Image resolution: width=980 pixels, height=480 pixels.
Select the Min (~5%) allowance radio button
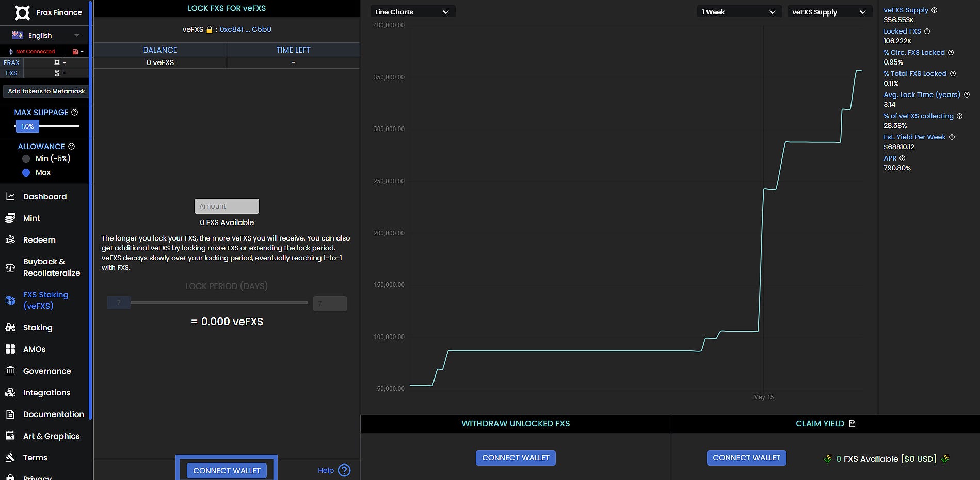tap(26, 159)
